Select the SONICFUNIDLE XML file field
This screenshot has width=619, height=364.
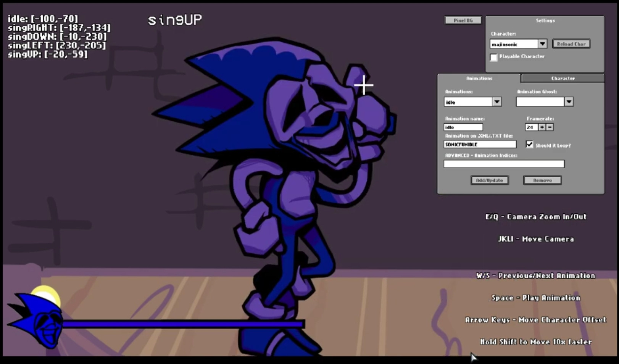479,144
